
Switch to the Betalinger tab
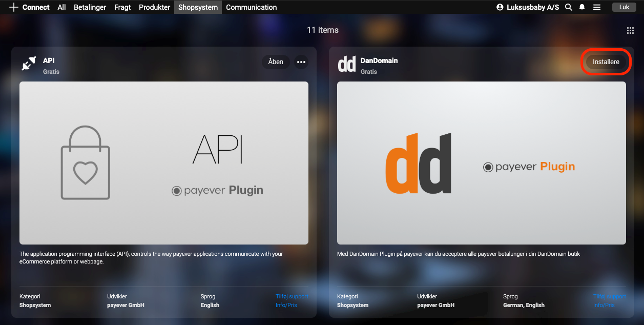pos(90,7)
